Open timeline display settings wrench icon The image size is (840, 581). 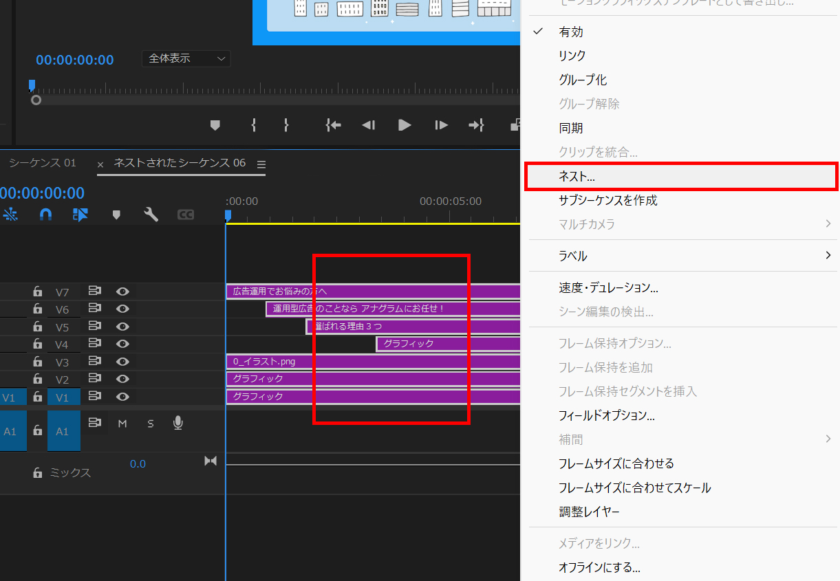click(x=151, y=214)
